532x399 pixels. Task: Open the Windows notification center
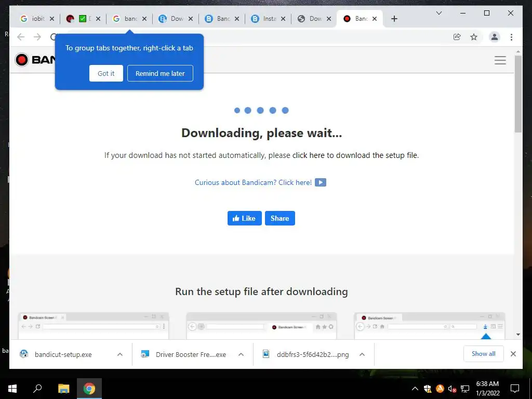point(515,389)
